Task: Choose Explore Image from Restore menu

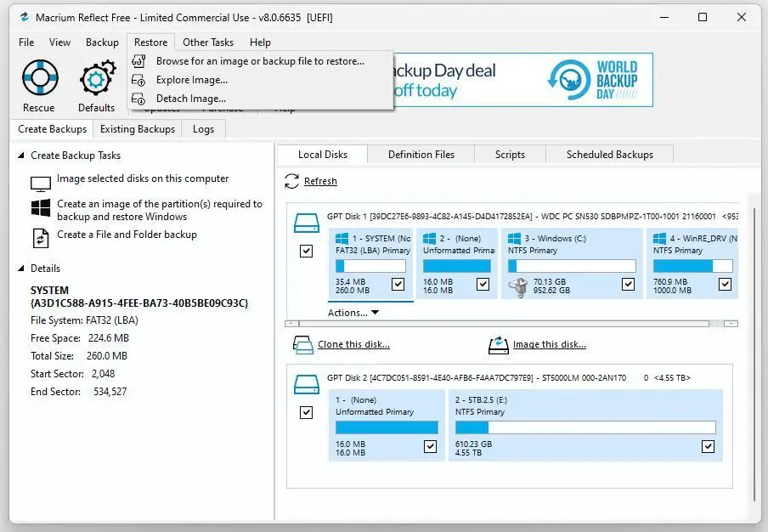Action: click(260, 80)
